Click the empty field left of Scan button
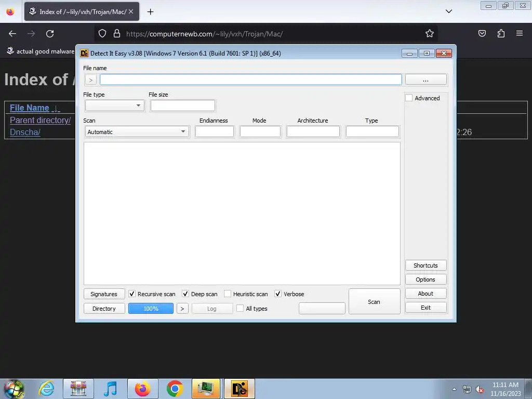The image size is (532, 399). (x=322, y=309)
